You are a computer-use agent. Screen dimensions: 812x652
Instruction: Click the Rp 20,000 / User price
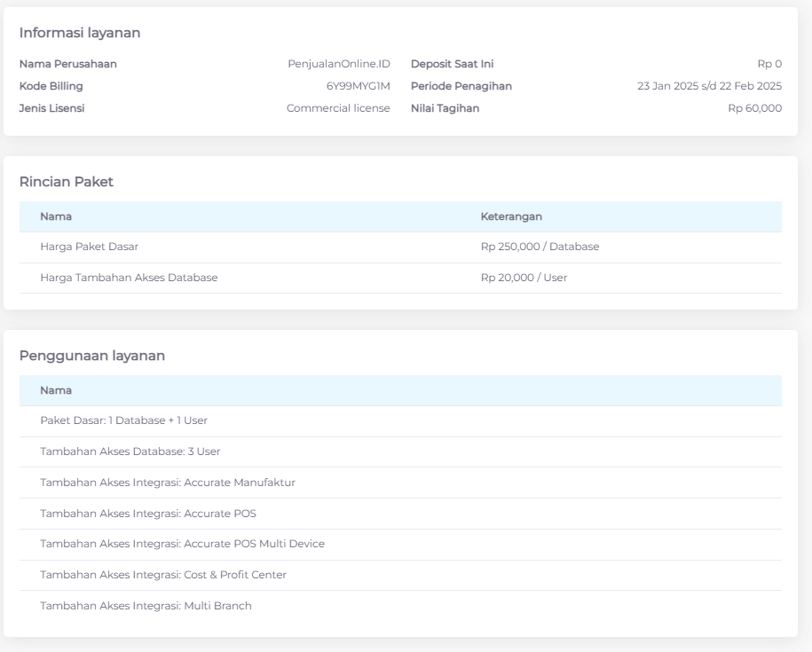(x=524, y=278)
